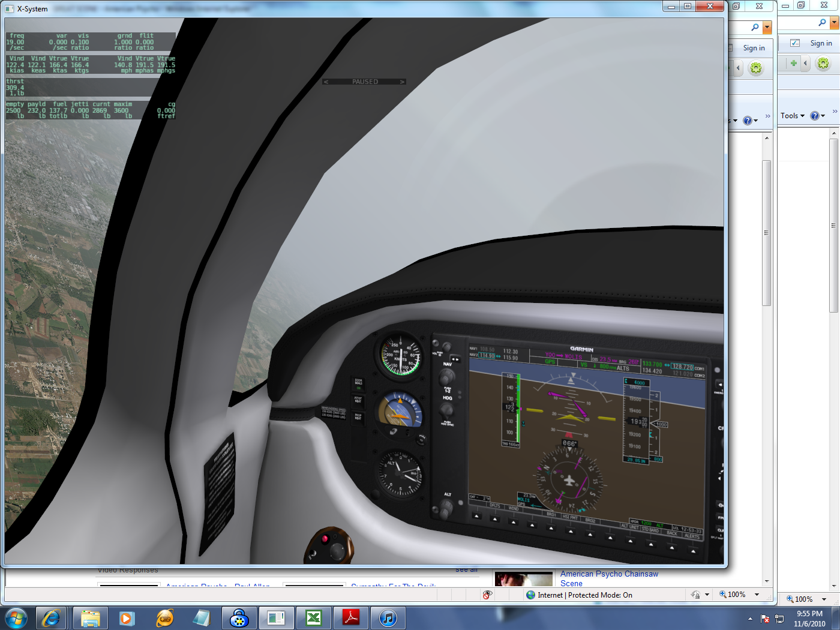The width and height of the screenshot is (840, 630).
Task: Toggle the Pitot Heat switch
Action: [358, 400]
